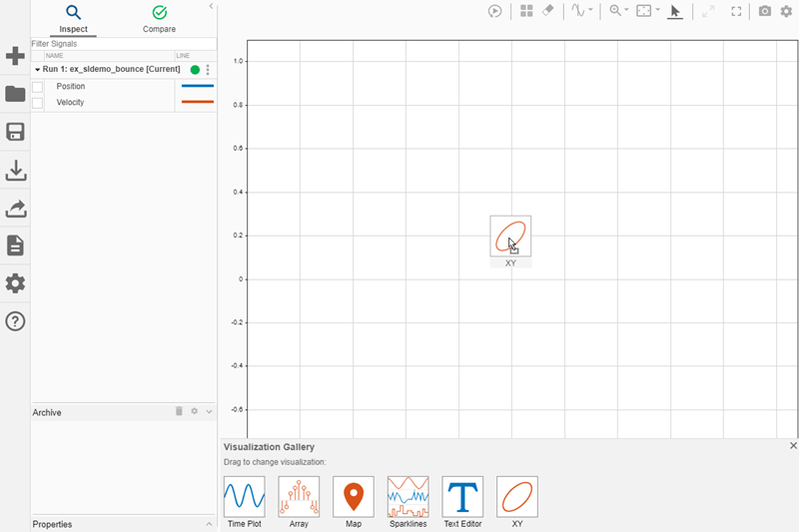Select the Position signal name

[x=70, y=86]
